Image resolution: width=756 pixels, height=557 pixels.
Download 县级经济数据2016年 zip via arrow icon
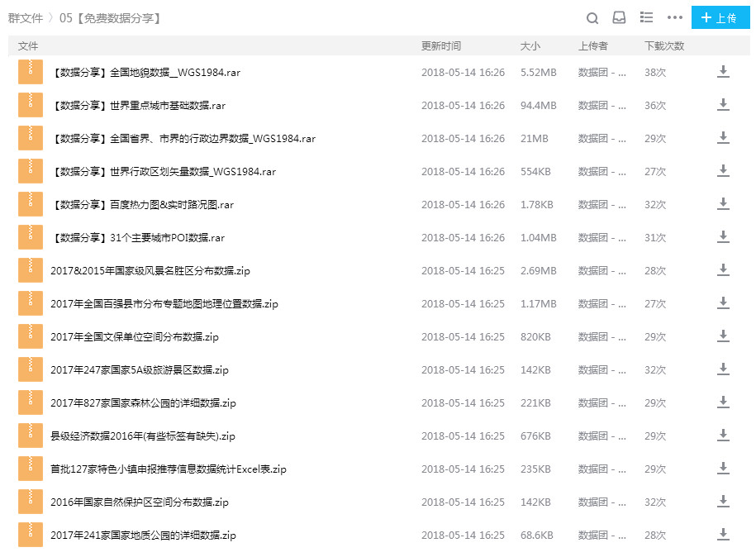point(723,436)
